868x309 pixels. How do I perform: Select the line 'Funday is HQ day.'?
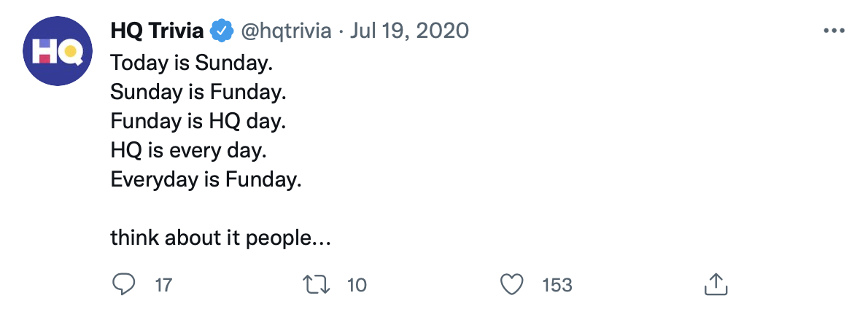click(198, 122)
